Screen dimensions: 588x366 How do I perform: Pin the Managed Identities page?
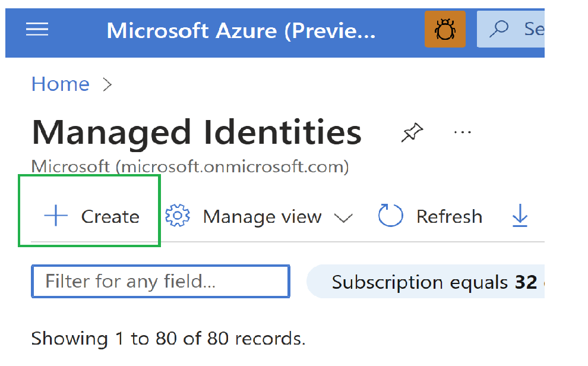[x=412, y=132]
